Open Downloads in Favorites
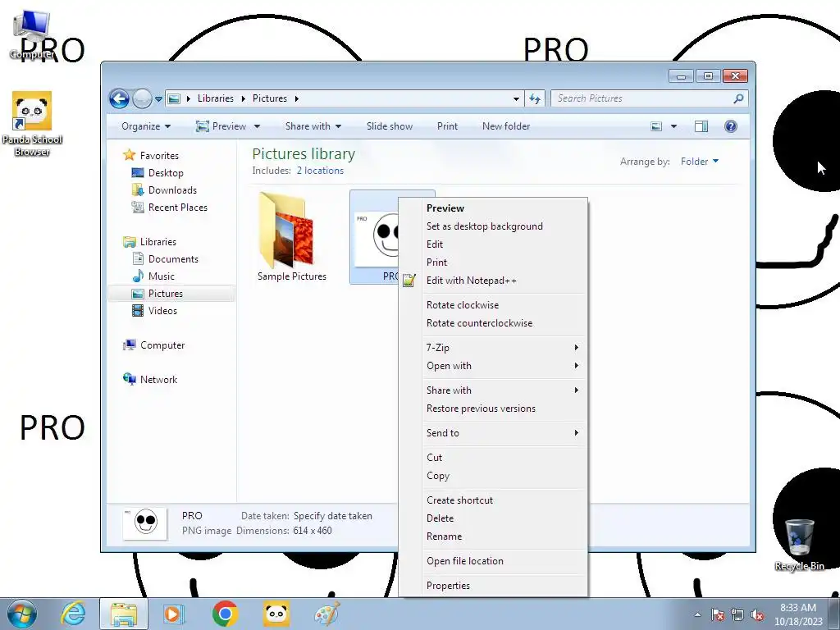The image size is (840, 630). [172, 190]
